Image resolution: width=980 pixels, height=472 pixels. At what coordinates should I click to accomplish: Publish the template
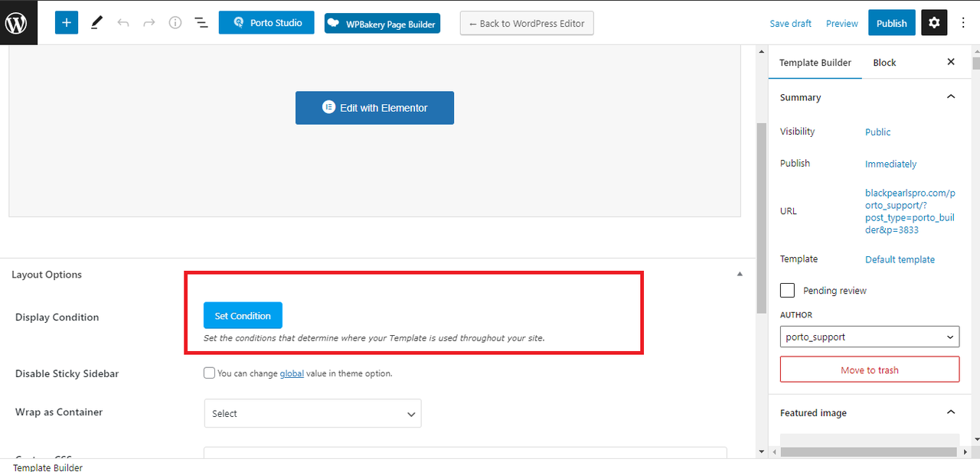click(891, 23)
